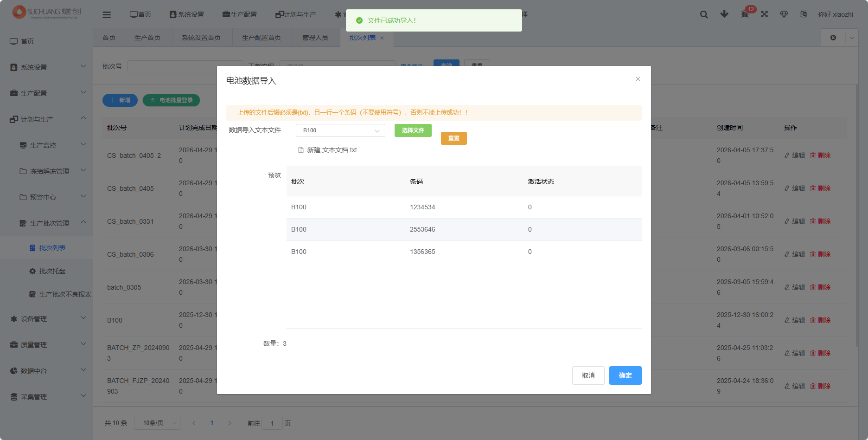Close the 批次列表 tab via its x icon

382,38
